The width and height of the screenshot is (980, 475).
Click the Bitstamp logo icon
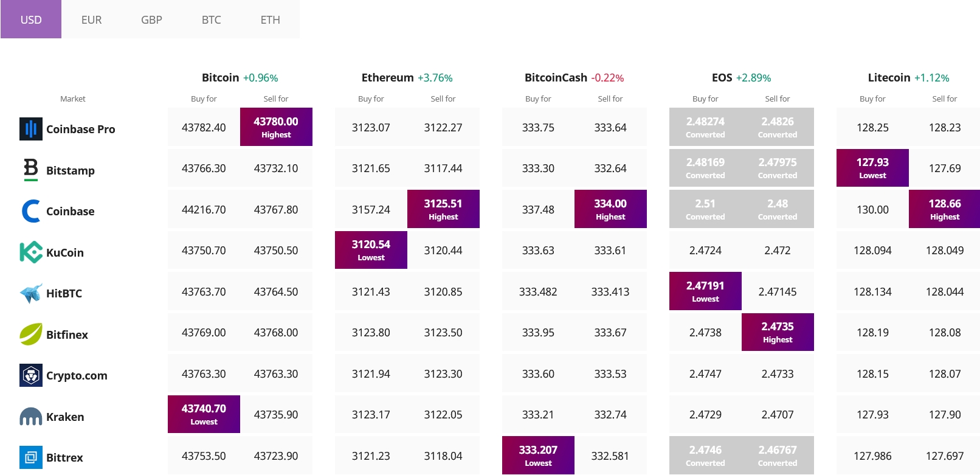coord(31,170)
